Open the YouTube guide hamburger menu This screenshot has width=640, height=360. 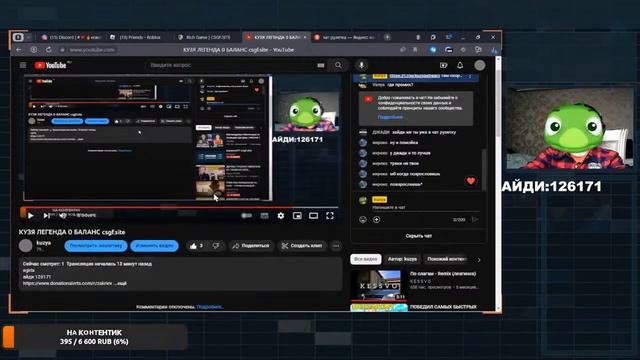[23, 65]
